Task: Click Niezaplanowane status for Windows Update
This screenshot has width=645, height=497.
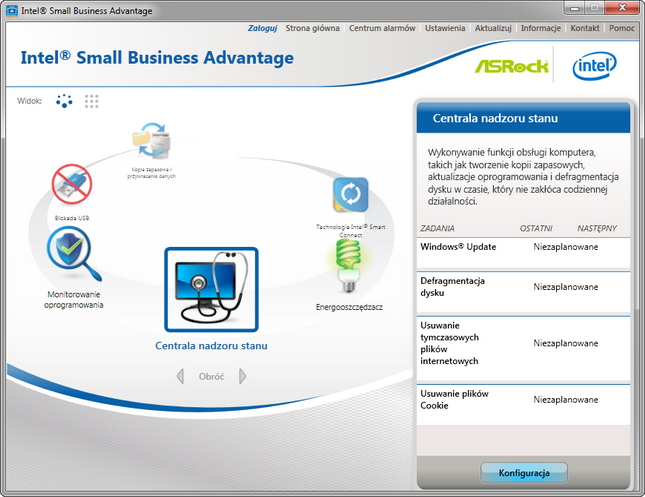Action: click(566, 247)
